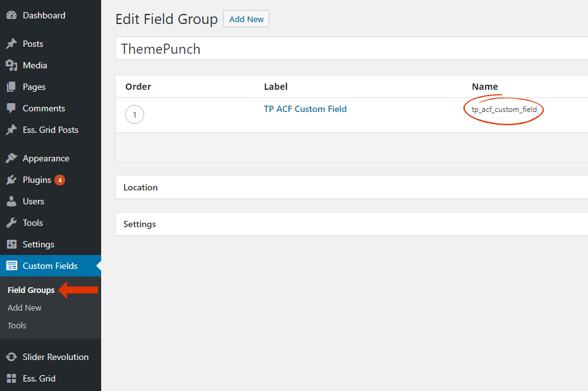
Task: Click the Slider Revolution refresh icon
Action: 11,357
